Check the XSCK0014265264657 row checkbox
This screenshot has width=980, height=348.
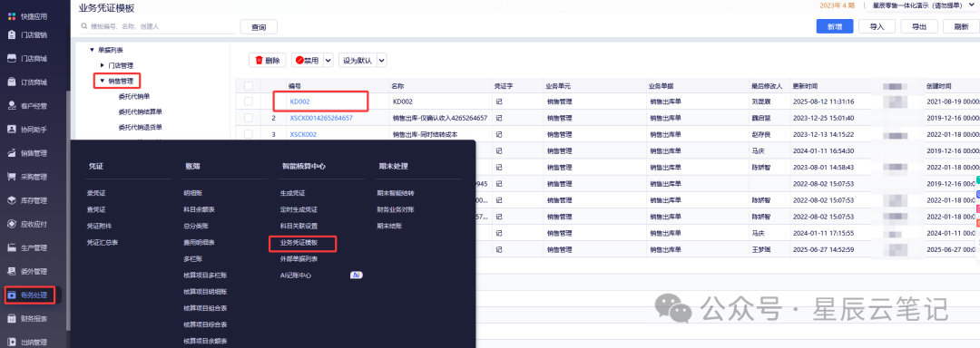249,117
